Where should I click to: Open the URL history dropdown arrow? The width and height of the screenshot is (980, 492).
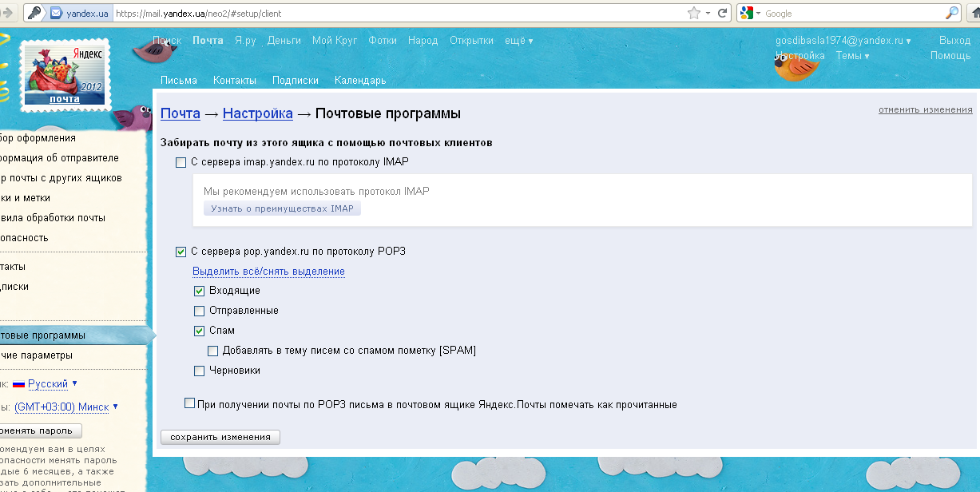[x=708, y=14]
